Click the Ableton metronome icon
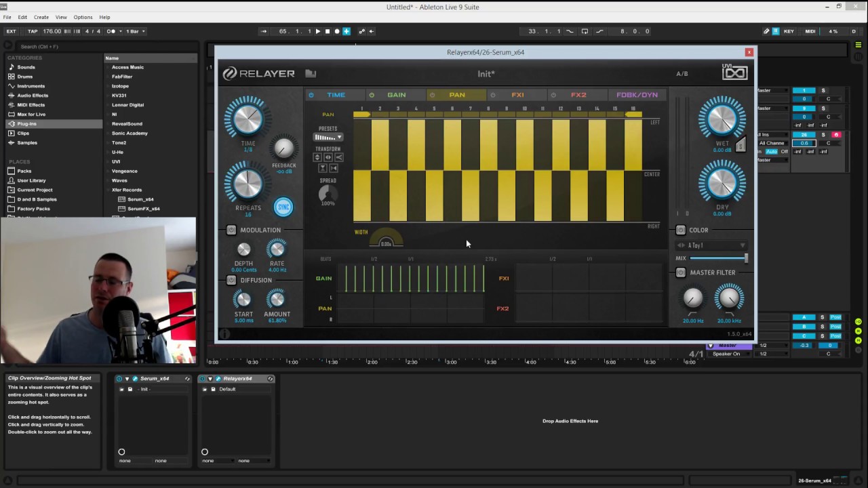This screenshot has width=868, height=488. click(111, 31)
